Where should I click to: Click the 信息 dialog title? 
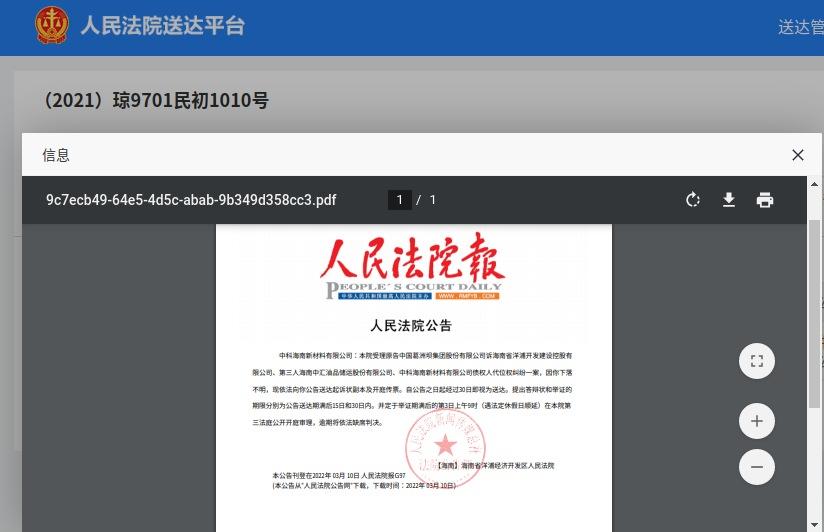[56, 155]
